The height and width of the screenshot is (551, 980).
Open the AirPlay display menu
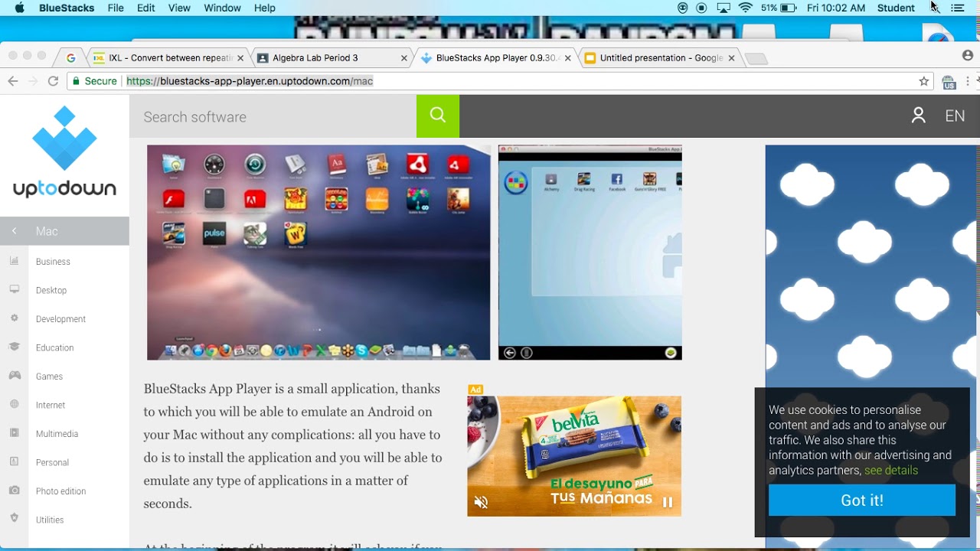point(724,8)
